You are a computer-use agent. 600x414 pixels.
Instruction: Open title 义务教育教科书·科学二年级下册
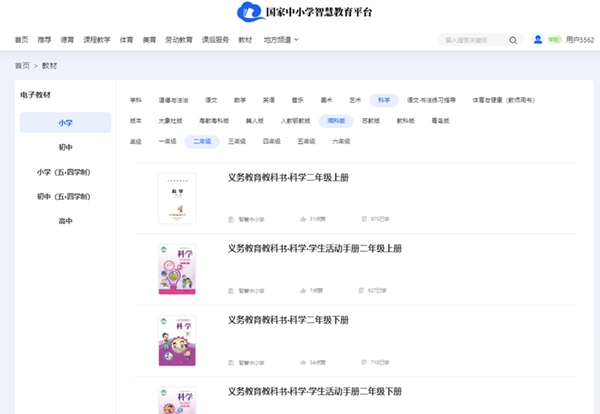click(288, 320)
